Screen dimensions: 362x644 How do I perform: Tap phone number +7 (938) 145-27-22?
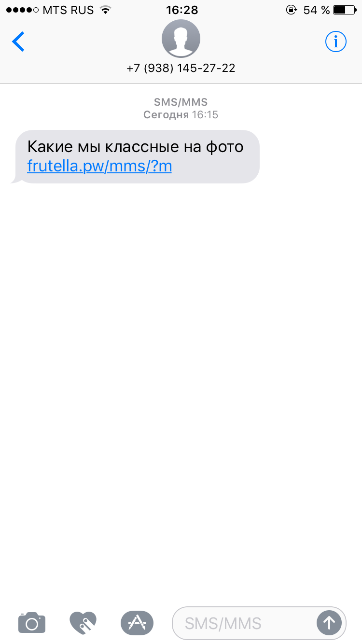(x=181, y=68)
